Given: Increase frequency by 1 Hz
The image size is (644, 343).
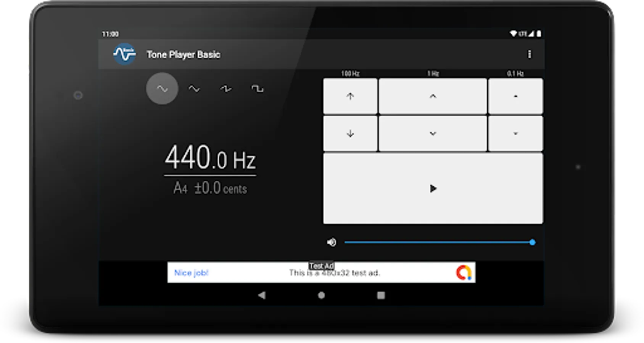Looking at the screenshot, I should (x=433, y=96).
